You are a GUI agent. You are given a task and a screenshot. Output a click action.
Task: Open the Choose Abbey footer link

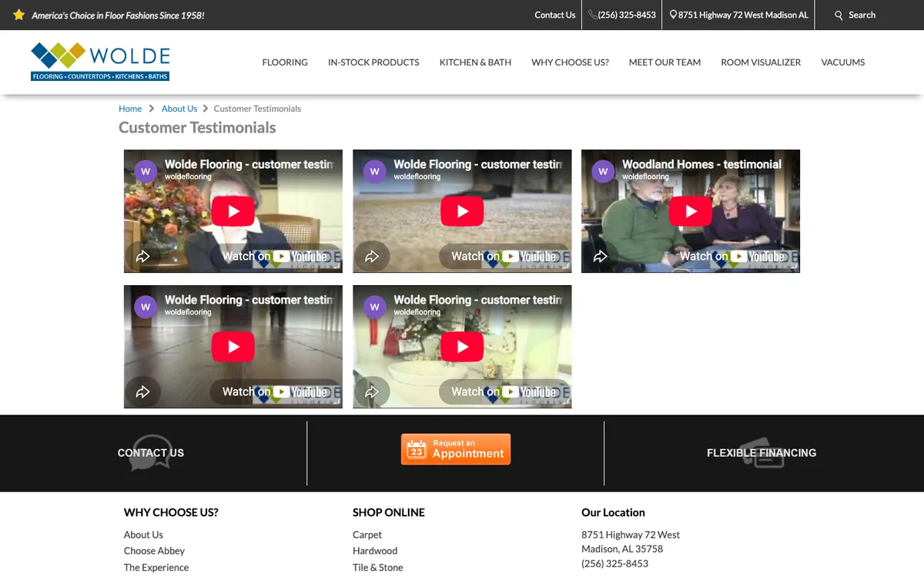pyautogui.click(x=154, y=551)
